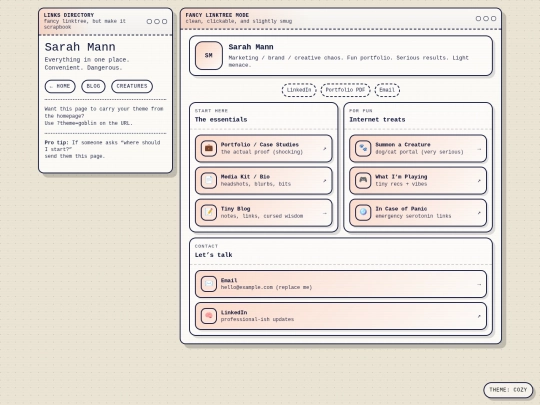Screen dimensions: 540x405
Task: Click 'The essentials' section heading
Action: pyautogui.click(x=221, y=120)
